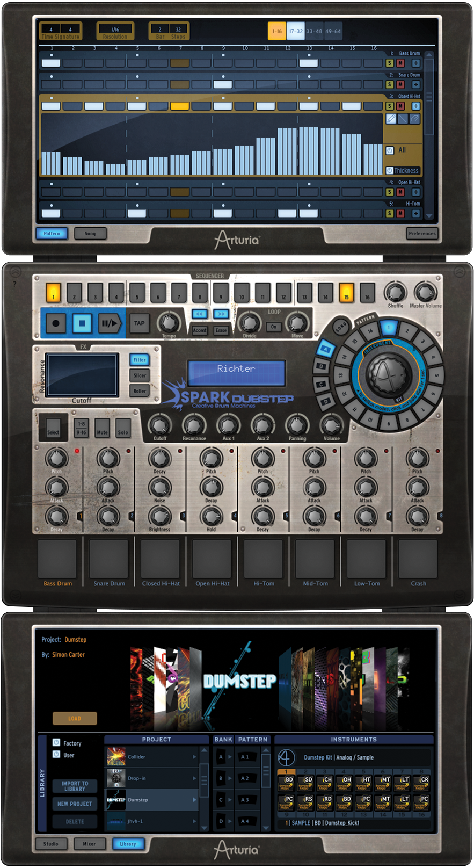
Task: Select sequencer step button 15
Action: [x=346, y=293]
